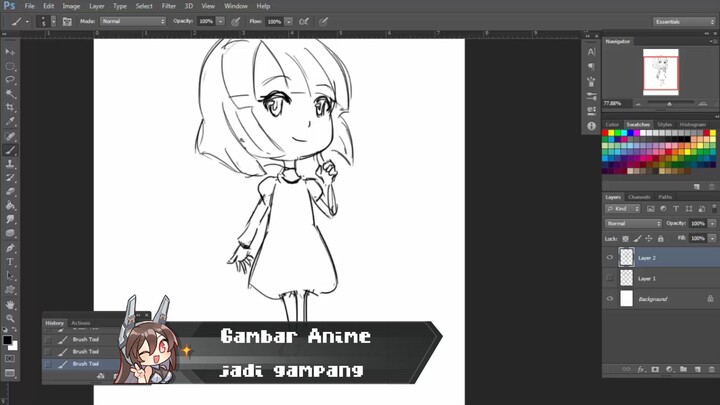
Task: Open the brush Mode dropdown
Action: click(x=133, y=22)
